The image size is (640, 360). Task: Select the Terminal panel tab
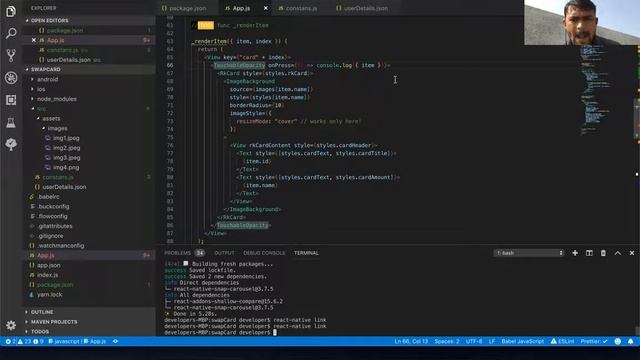point(306,253)
